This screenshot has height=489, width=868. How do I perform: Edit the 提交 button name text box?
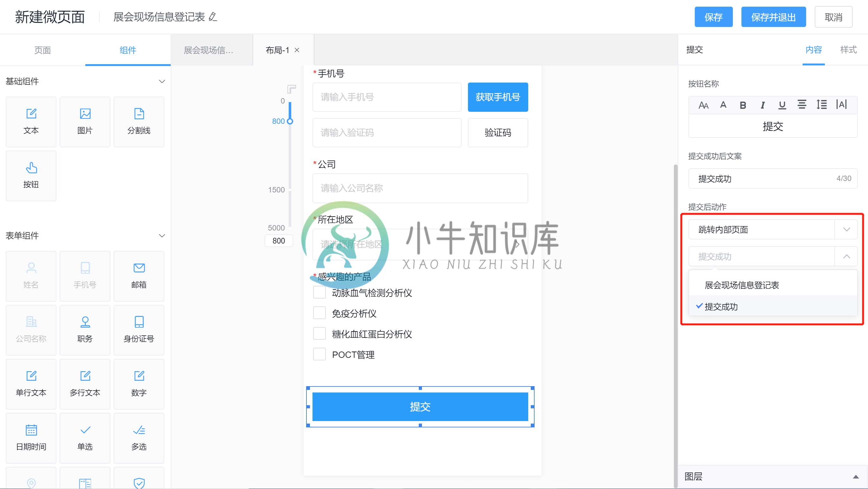click(773, 126)
